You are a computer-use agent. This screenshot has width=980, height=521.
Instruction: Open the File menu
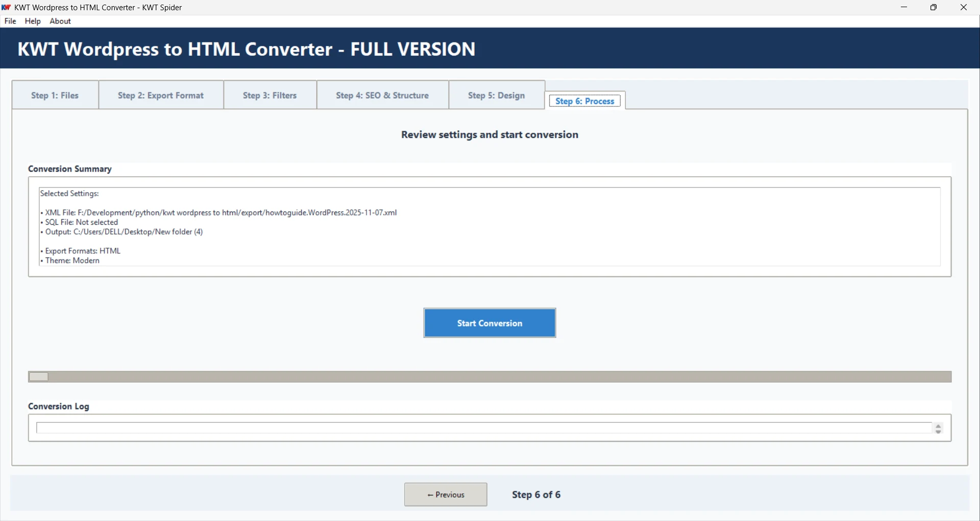click(x=10, y=21)
